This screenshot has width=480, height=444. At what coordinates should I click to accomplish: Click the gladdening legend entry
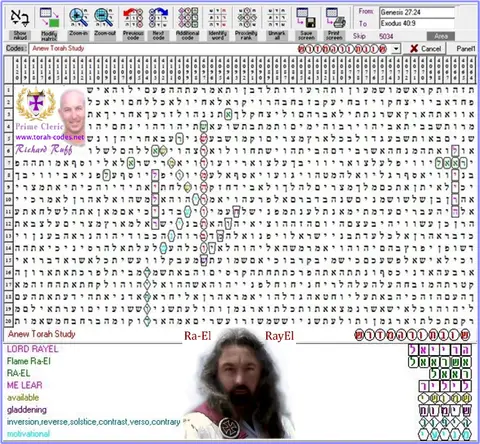[27, 410]
